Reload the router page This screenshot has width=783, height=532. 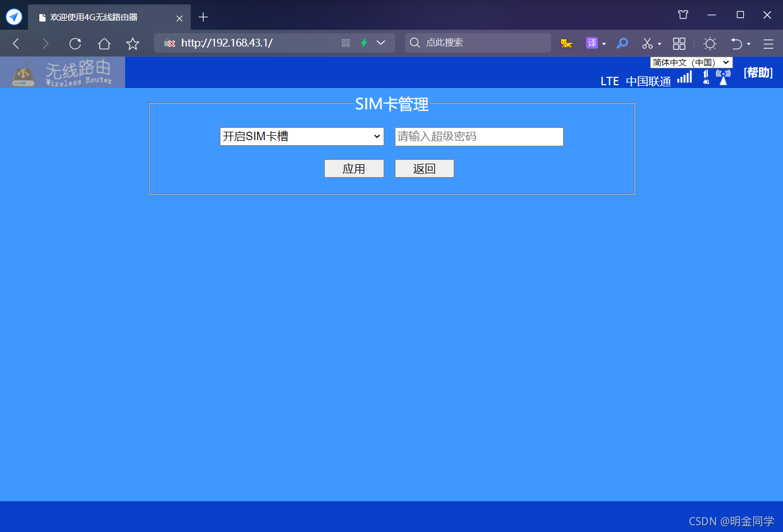coord(75,44)
